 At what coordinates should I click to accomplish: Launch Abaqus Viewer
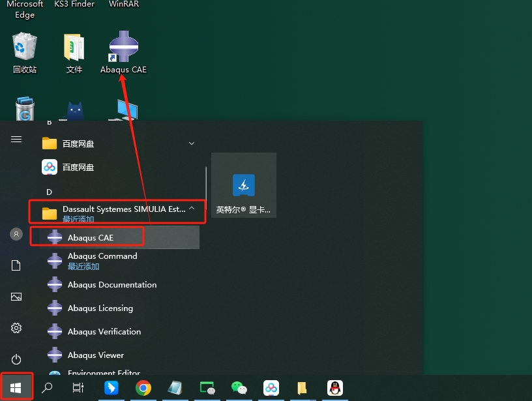pos(96,355)
